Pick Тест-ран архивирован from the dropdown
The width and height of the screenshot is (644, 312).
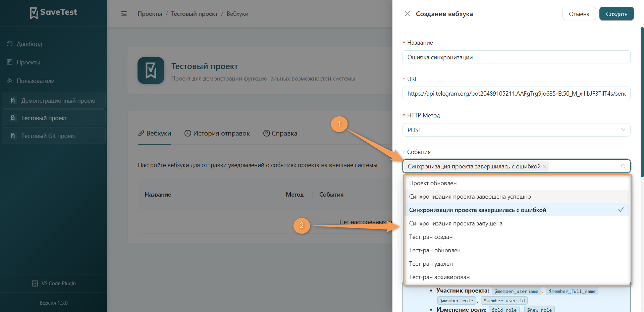[517, 277]
